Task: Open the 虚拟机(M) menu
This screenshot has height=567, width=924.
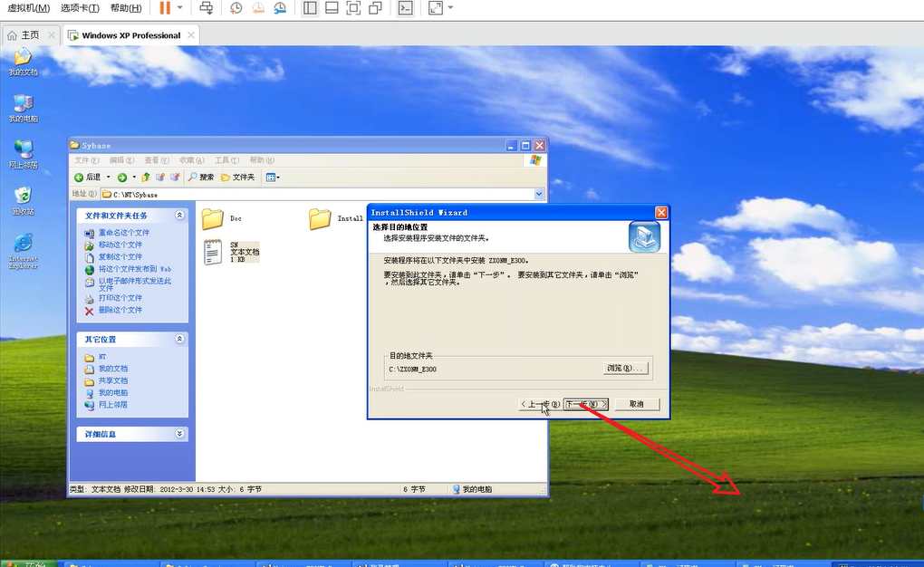Action: pyautogui.click(x=28, y=7)
